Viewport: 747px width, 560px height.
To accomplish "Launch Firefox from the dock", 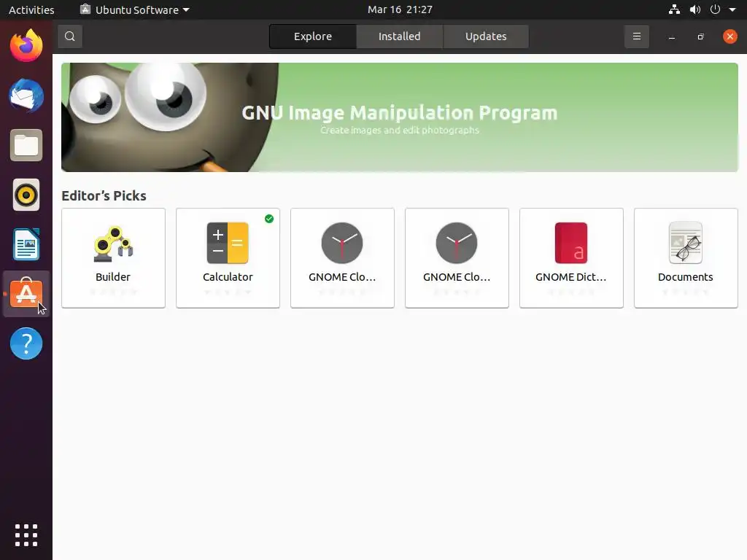I will coord(26,46).
